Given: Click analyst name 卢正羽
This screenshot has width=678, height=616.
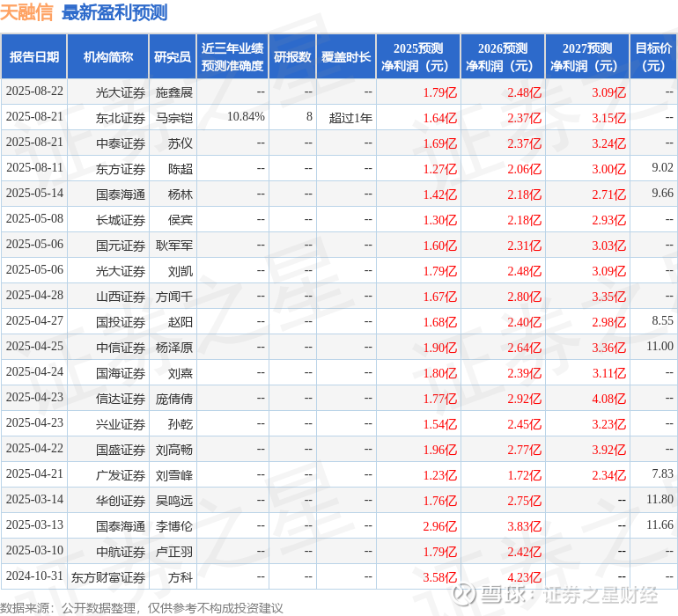Looking at the screenshot, I should tap(173, 551).
